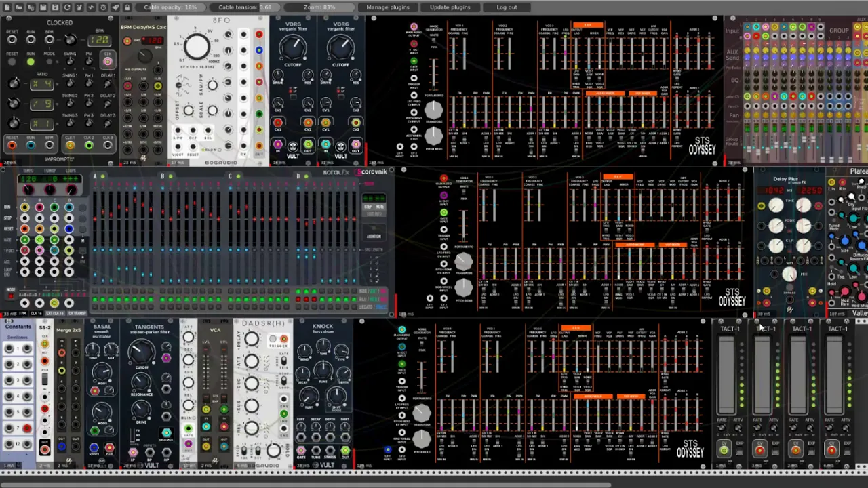Click the Scorovnik LOOPS knob
868x488 pixels.
click(72, 190)
